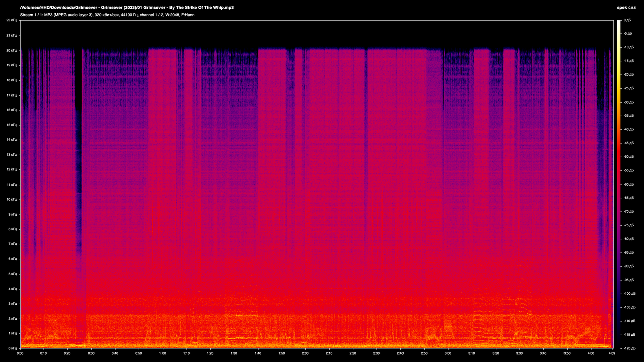Click the -120 дБ level scale label
Viewport: 644px width, 362px height.
pyautogui.click(x=630, y=348)
